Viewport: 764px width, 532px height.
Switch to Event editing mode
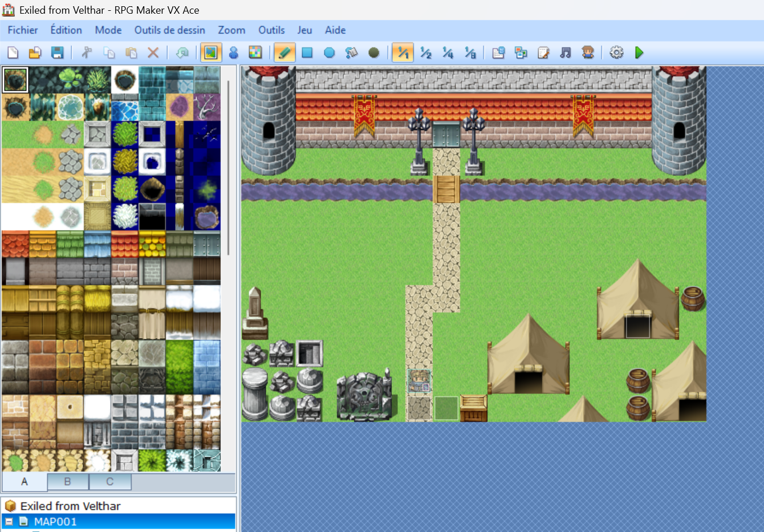(233, 53)
